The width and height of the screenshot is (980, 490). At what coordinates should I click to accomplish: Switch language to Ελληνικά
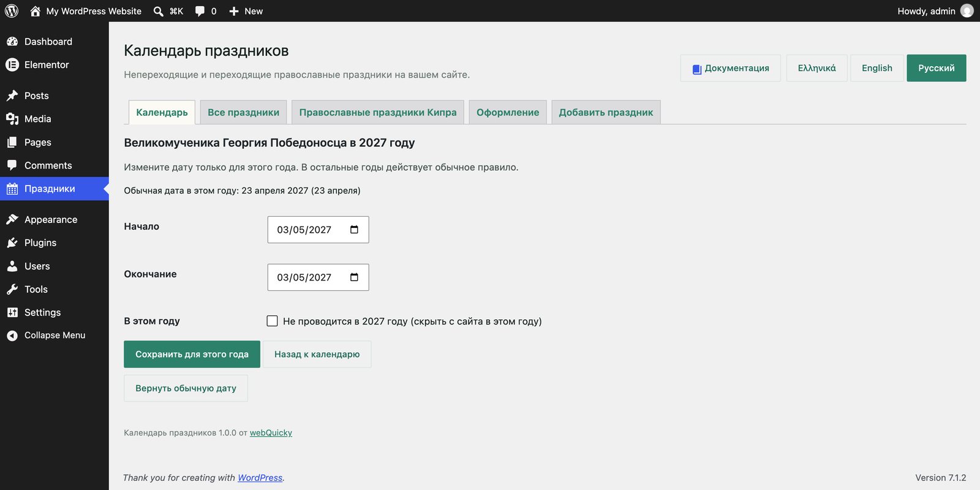click(x=816, y=68)
